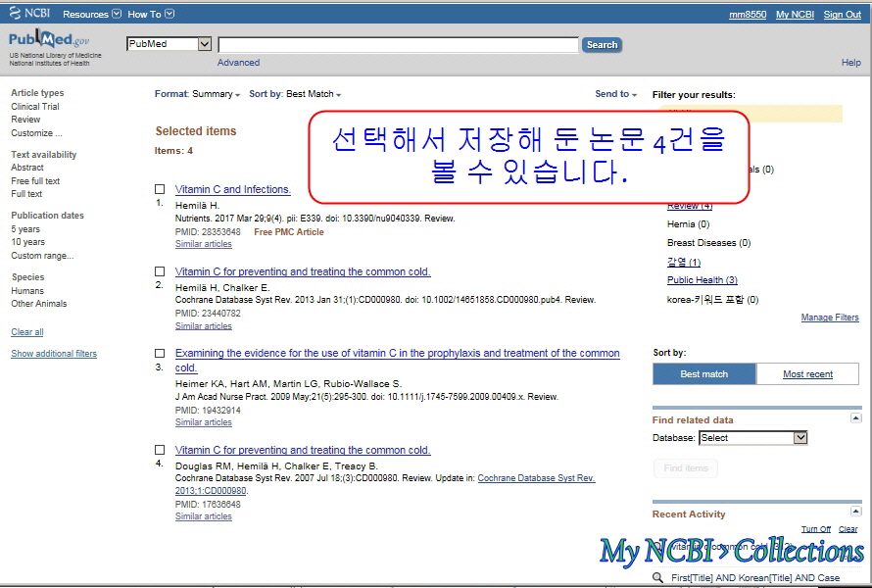Screen dimensions: 872x588
Task: Open My NCBI link
Action: click(x=795, y=15)
